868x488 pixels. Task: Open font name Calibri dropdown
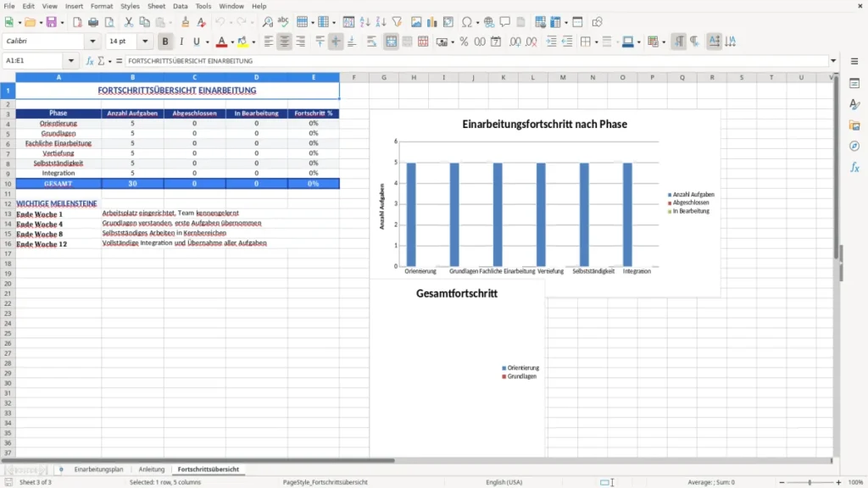point(92,42)
